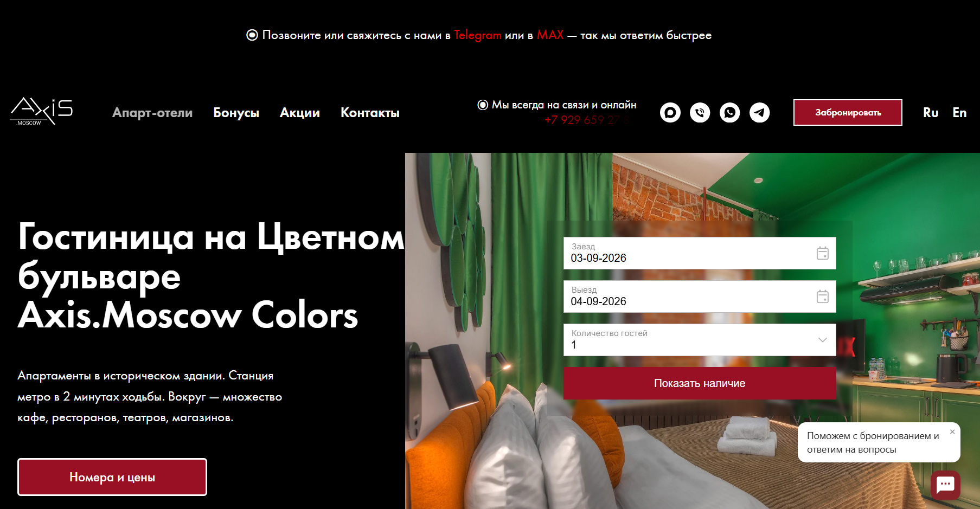Open Номера и цены

tap(112, 477)
